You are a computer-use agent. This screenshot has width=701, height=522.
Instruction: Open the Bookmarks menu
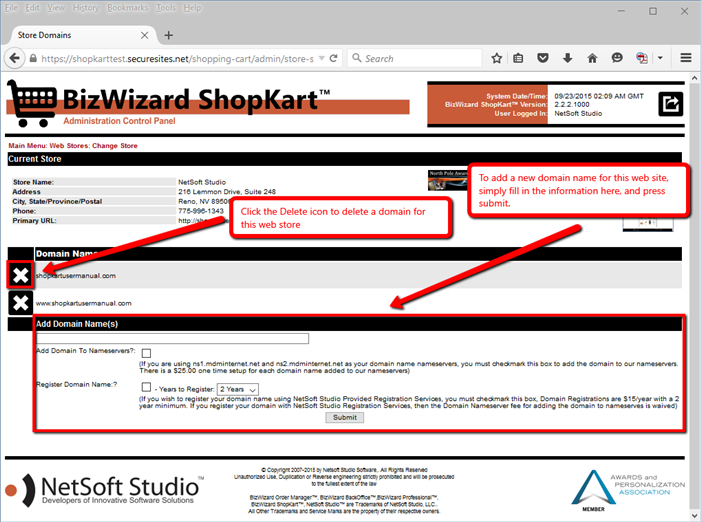coord(127,8)
